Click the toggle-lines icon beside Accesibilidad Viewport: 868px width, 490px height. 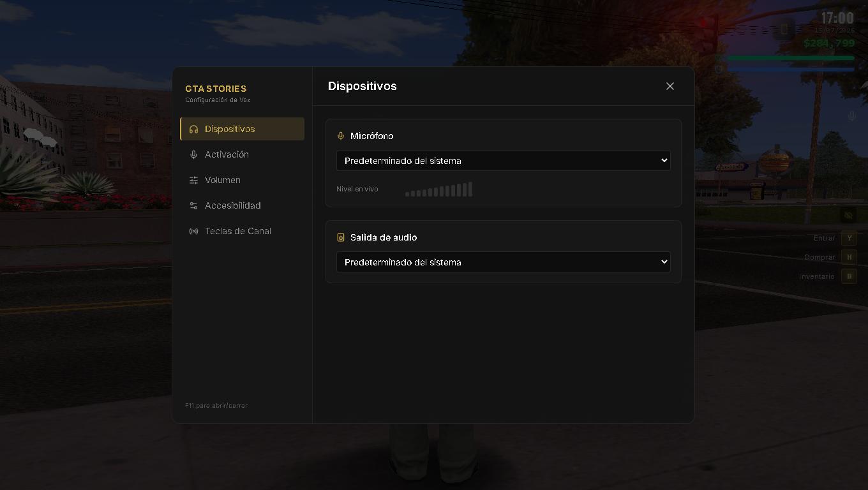(193, 205)
